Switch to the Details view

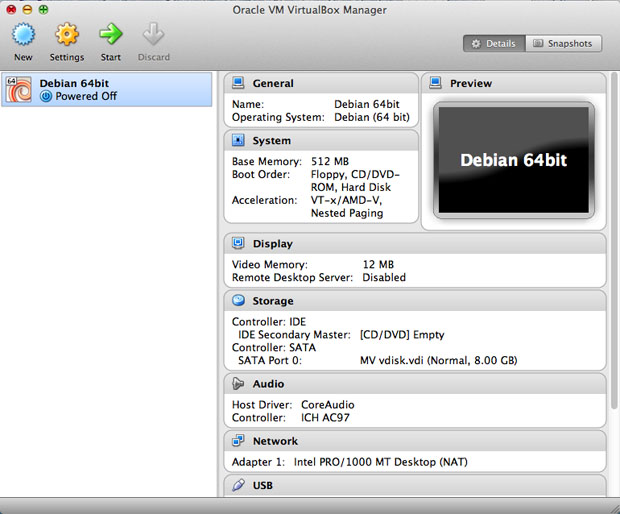pos(494,43)
